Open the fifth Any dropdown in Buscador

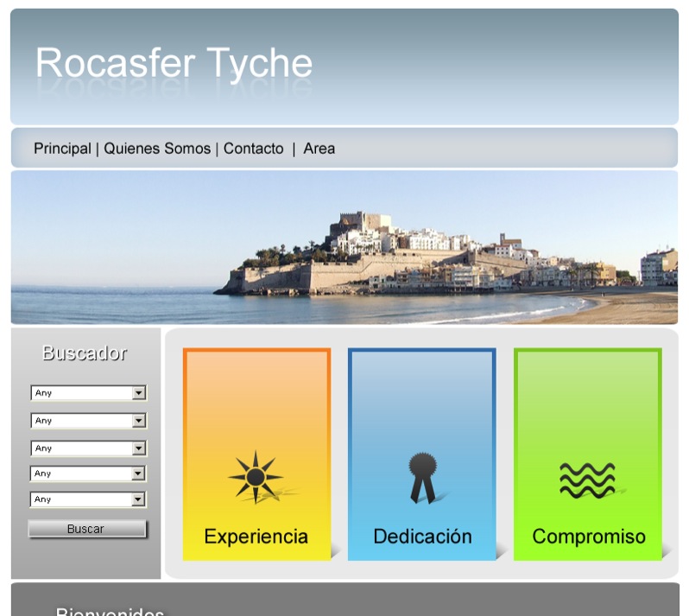[x=88, y=499]
